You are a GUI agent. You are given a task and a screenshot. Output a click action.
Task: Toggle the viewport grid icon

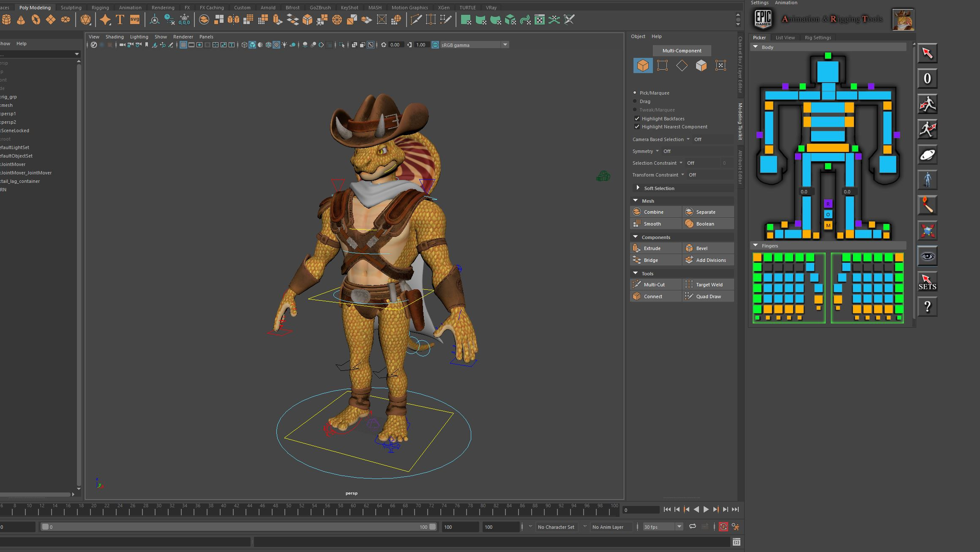[183, 45]
